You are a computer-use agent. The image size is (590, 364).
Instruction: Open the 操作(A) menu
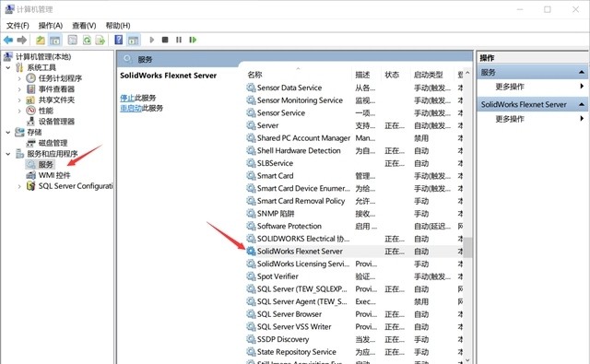pyautogui.click(x=51, y=26)
